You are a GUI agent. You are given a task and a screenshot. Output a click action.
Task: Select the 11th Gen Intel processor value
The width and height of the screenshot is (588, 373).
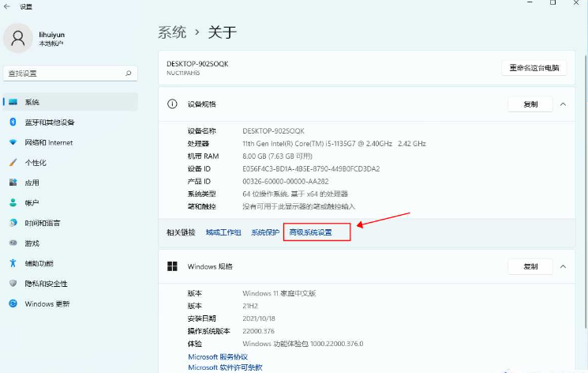pos(334,144)
